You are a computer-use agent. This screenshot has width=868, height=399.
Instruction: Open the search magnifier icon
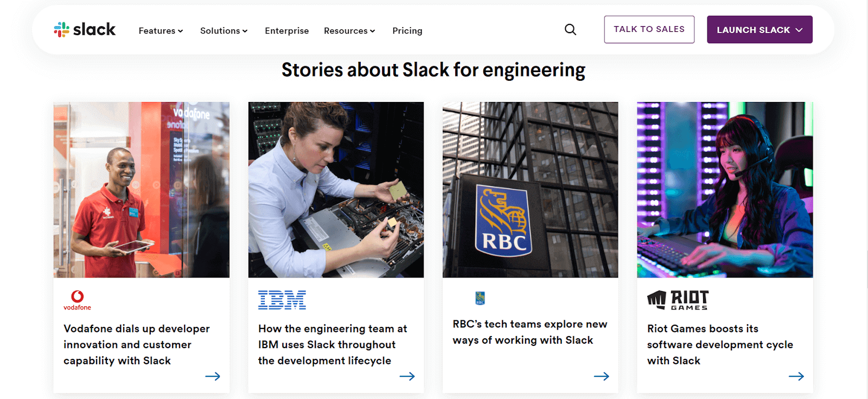pos(570,30)
